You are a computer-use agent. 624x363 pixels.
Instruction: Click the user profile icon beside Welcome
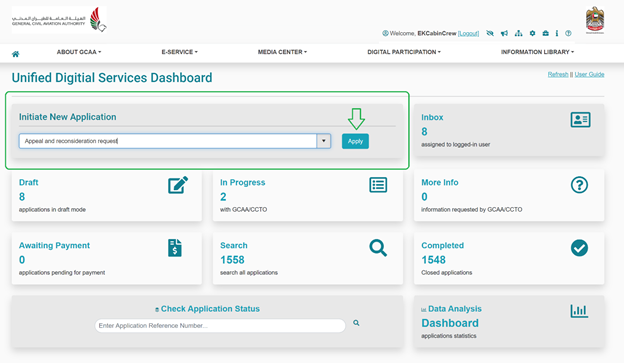[385, 33]
